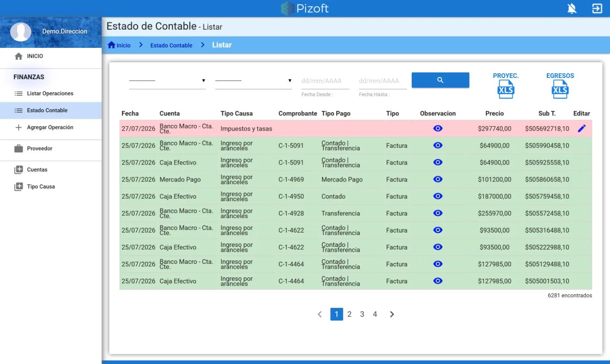Go to page 4 of results
This screenshot has width=610, height=364.
[x=375, y=314]
